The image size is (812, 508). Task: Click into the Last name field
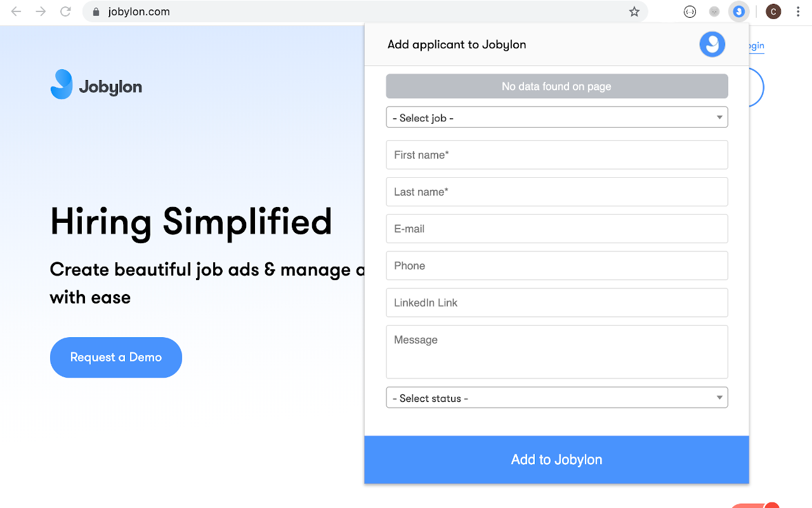[556, 192]
